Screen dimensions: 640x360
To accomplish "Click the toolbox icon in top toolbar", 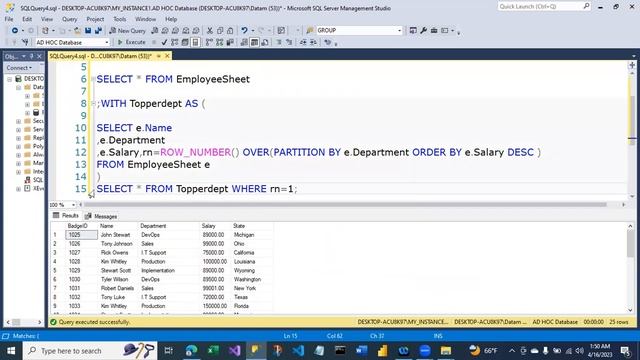I will [x=434, y=31].
